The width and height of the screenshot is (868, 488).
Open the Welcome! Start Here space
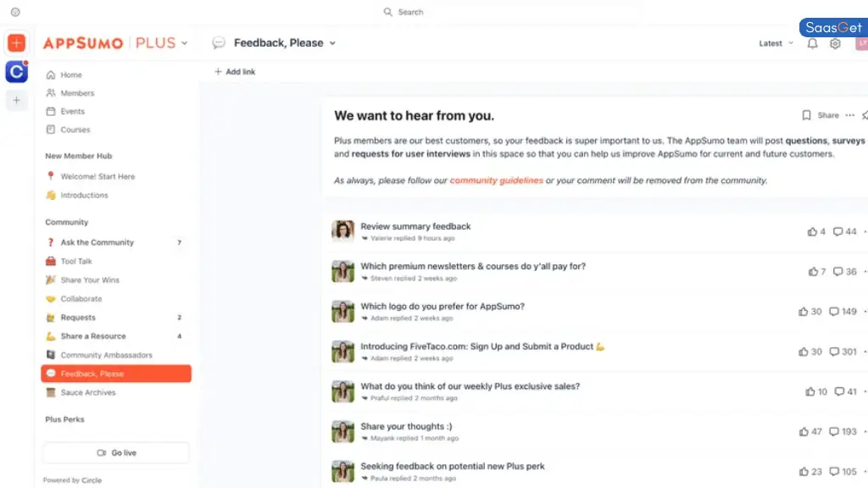115,176
